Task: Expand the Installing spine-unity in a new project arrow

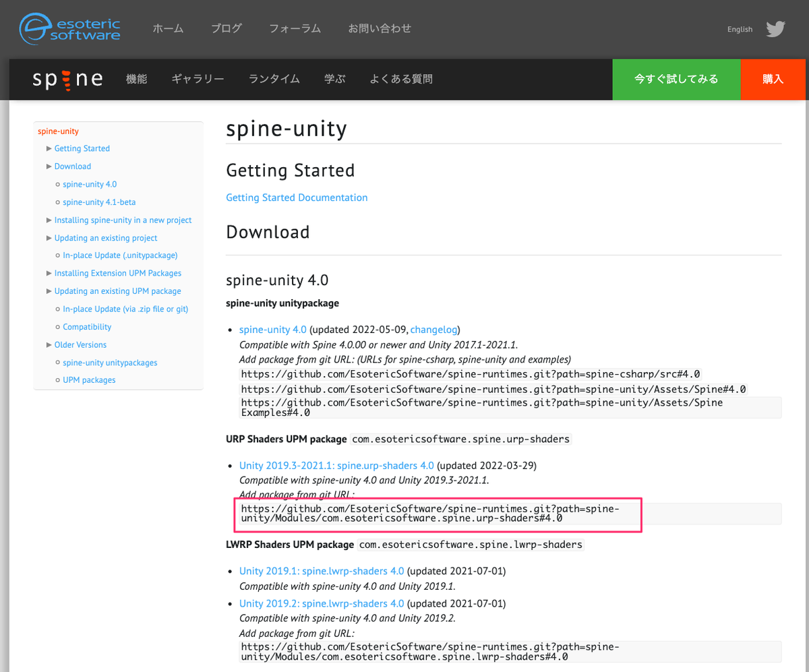Action: [x=49, y=220]
